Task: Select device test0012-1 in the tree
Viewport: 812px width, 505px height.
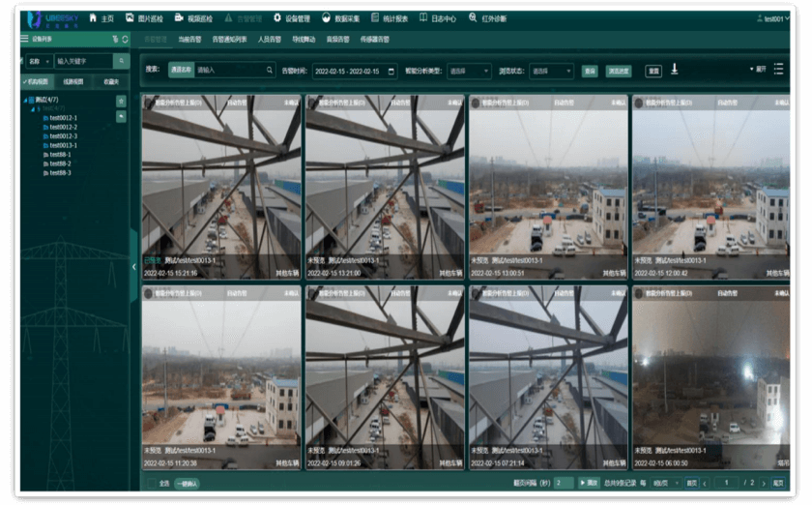Action: tap(61, 118)
